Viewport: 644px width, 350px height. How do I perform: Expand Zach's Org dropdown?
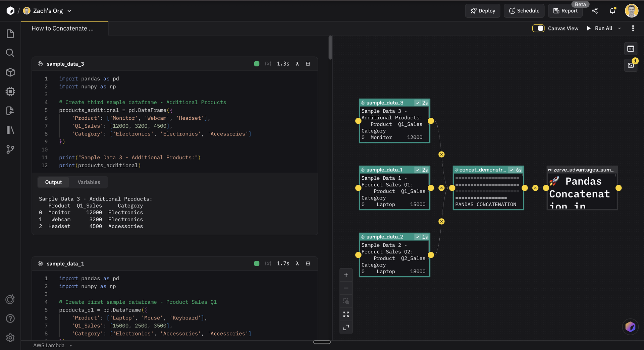click(69, 11)
